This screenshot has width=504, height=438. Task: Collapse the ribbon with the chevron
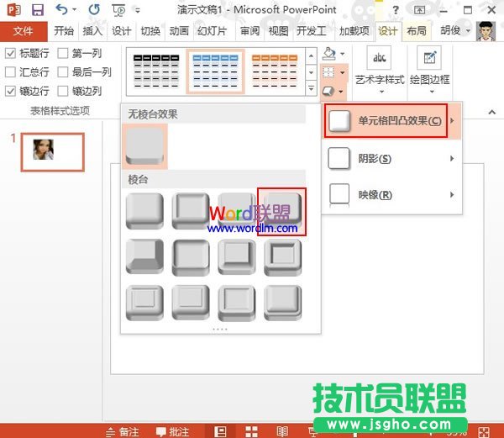[x=491, y=112]
